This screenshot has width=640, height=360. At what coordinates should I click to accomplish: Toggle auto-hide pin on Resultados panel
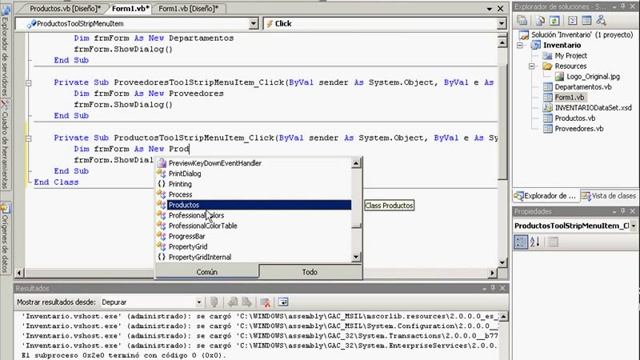(x=493, y=289)
